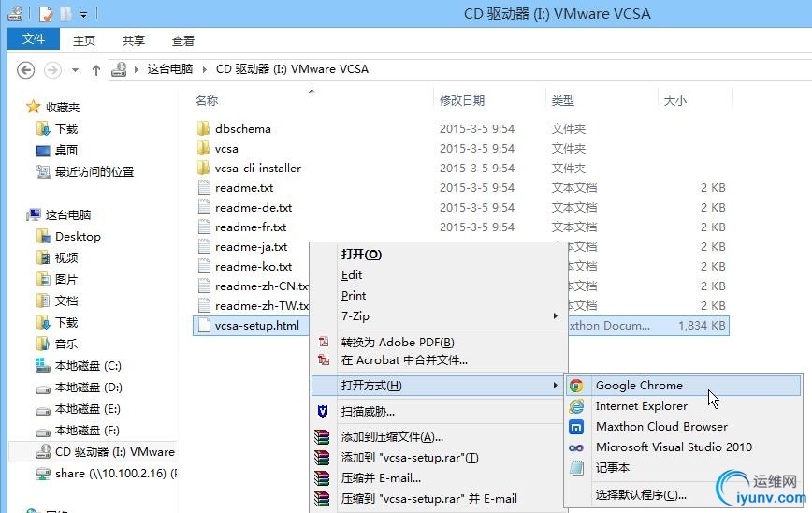
Task: Click WinRAR icon beside 添加到压缩文件(A)
Action: 322,437
